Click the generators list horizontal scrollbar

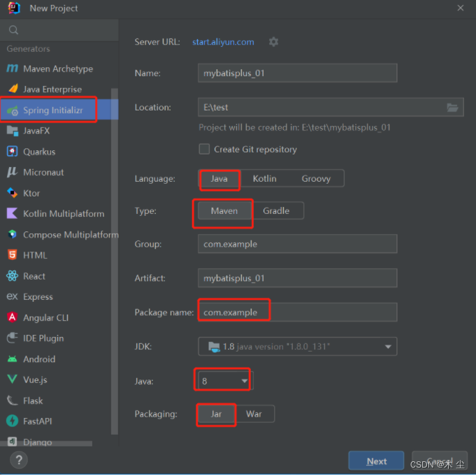point(46,444)
